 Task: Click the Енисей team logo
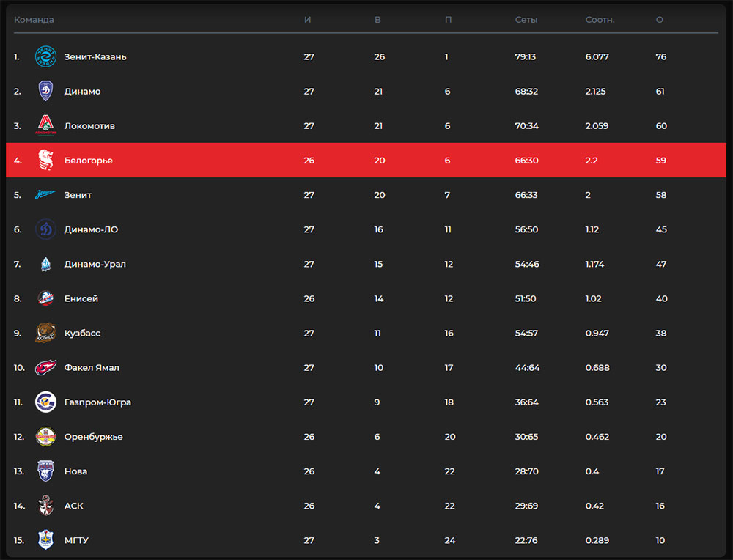pos(45,298)
